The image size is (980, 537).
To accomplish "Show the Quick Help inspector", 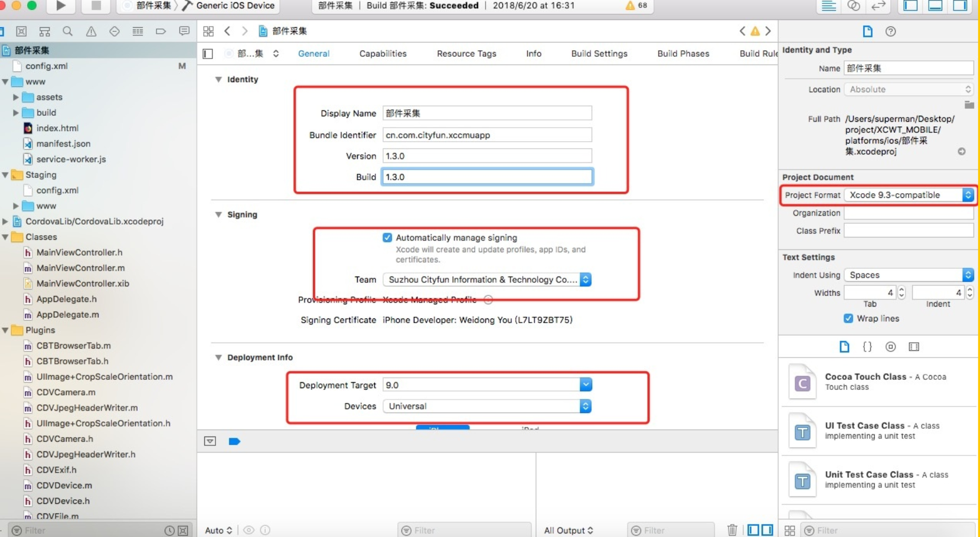I will coord(891,31).
